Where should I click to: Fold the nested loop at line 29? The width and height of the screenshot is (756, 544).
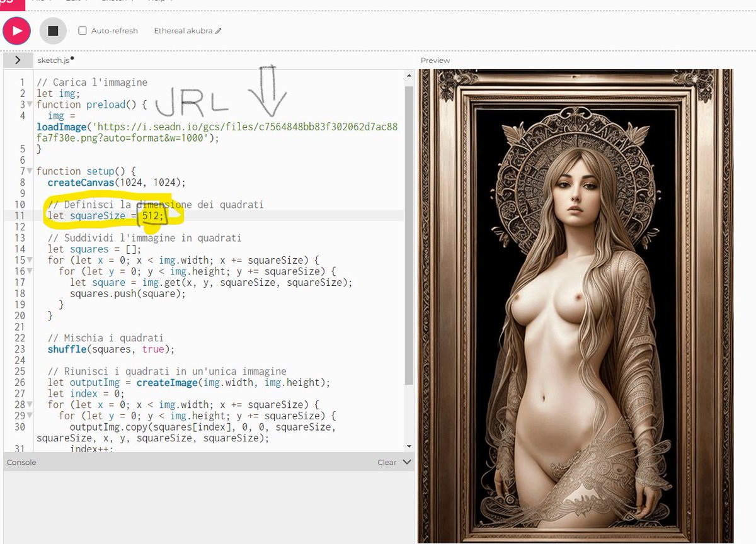point(30,416)
